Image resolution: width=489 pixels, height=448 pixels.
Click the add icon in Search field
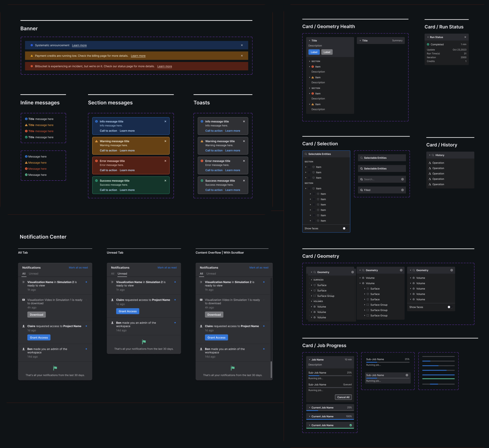coord(402,179)
